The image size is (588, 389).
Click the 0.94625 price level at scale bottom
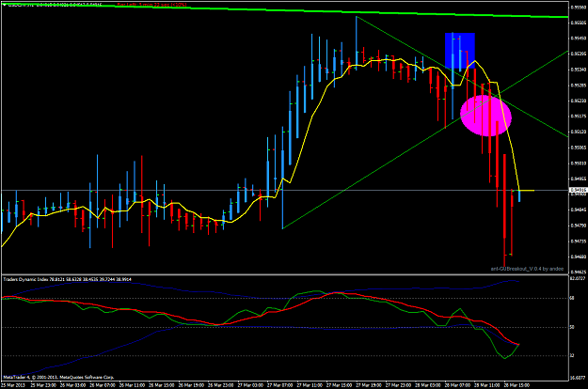[579, 272]
